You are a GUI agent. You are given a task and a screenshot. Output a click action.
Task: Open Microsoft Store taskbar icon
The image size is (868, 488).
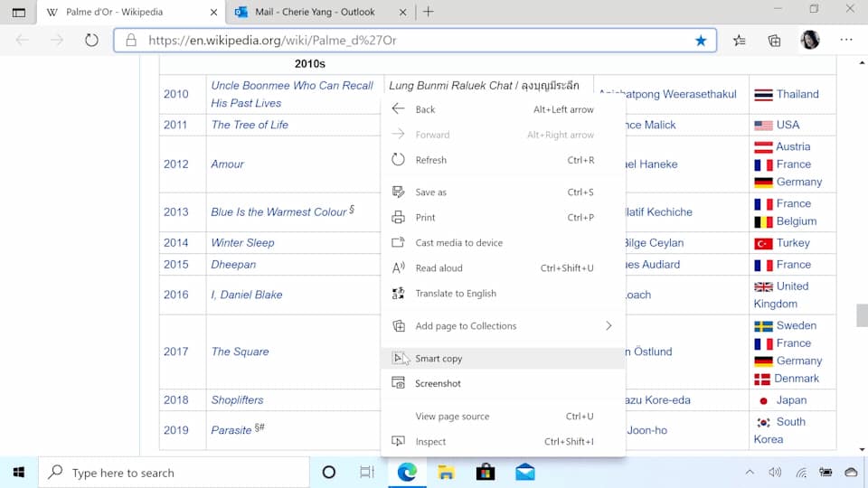coord(486,473)
